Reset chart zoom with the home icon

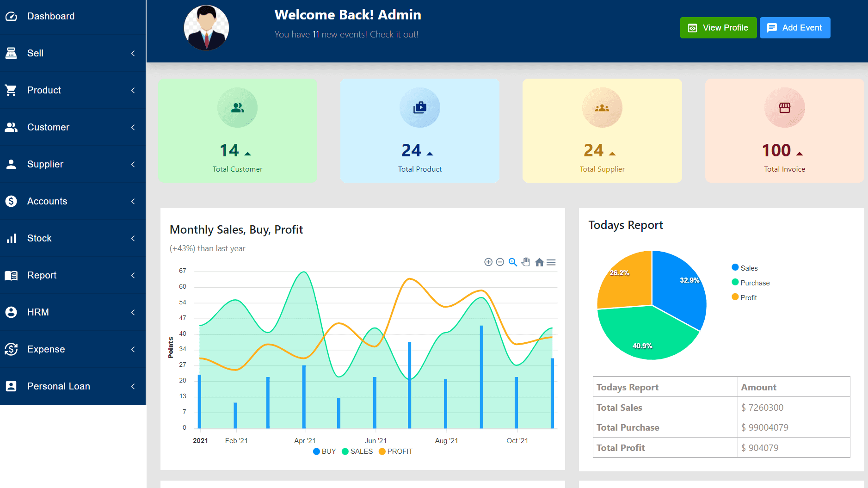click(x=539, y=262)
